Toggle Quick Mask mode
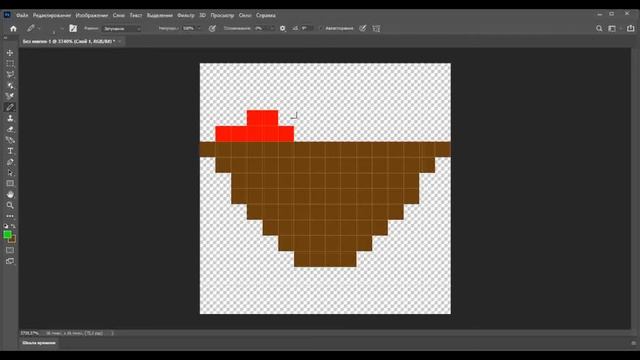Image resolution: width=640 pixels, height=360 pixels. coord(10,250)
